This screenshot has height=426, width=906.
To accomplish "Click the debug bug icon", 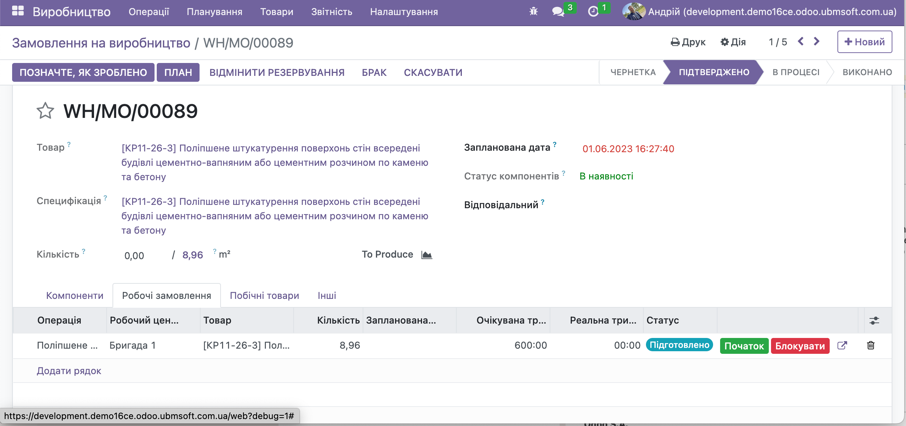I will (532, 12).
